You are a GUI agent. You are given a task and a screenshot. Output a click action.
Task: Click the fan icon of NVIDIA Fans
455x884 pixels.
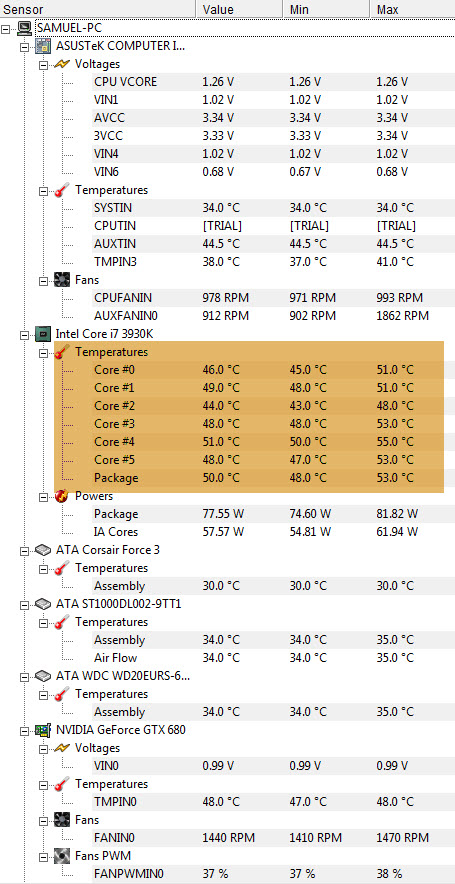(x=61, y=820)
